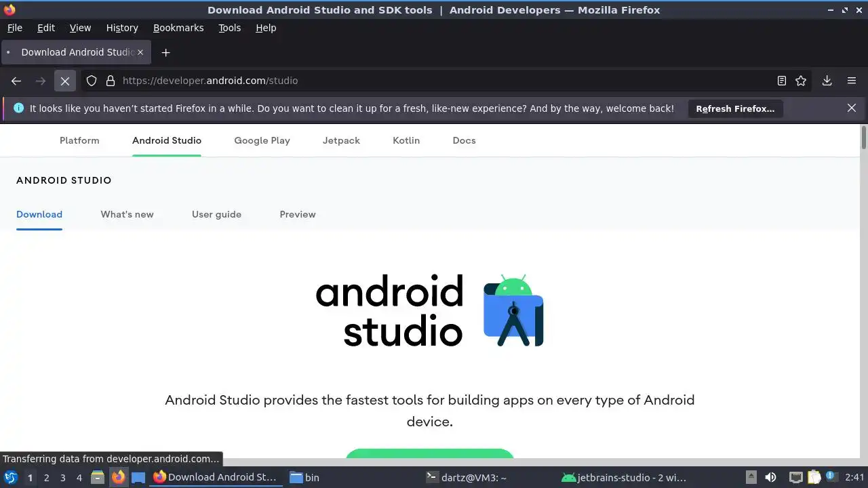Open tracking protection shield icon
This screenshot has height=488, width=868.
[92, 81]
